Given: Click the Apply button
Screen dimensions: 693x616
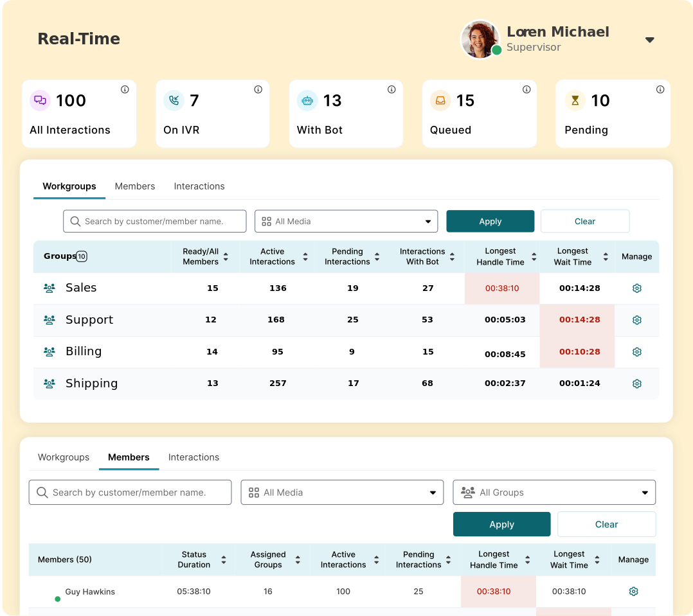Looking at the screenshot, I should (x=490, y=220).
